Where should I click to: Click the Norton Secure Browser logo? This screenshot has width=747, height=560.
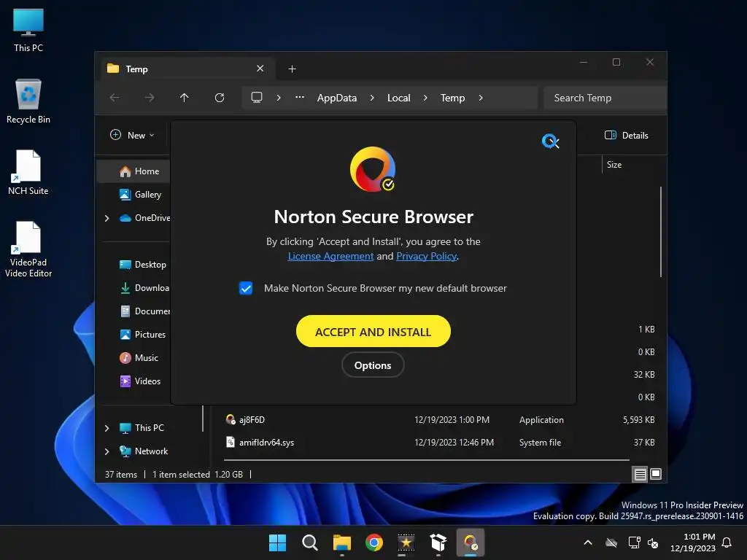coord(373,169)
